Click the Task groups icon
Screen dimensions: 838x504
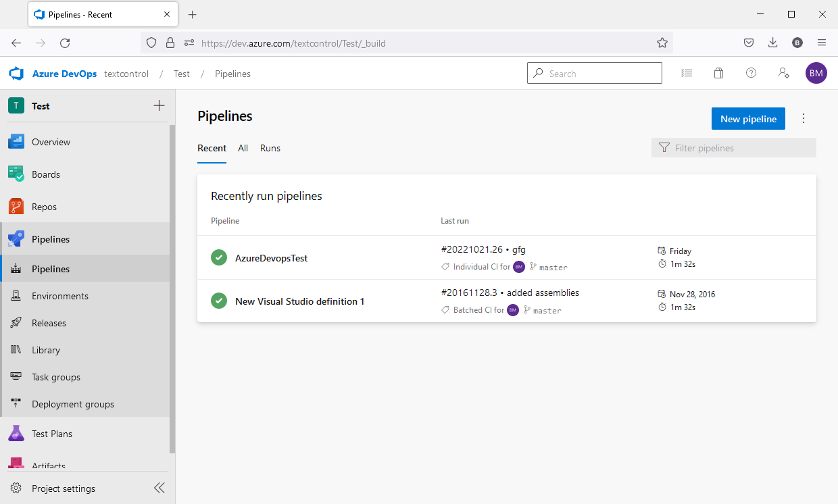pos(16,377)
